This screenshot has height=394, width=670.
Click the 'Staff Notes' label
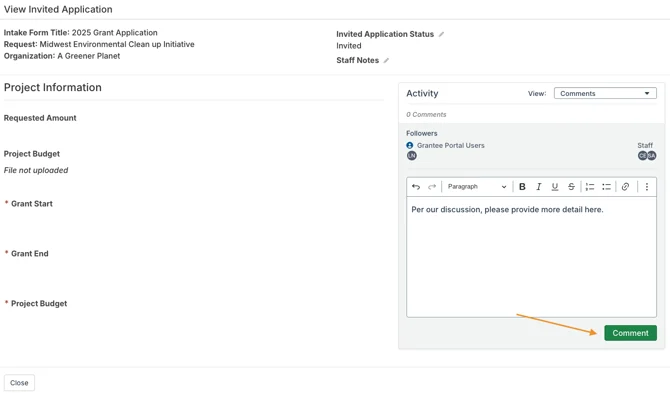(358, 60)
